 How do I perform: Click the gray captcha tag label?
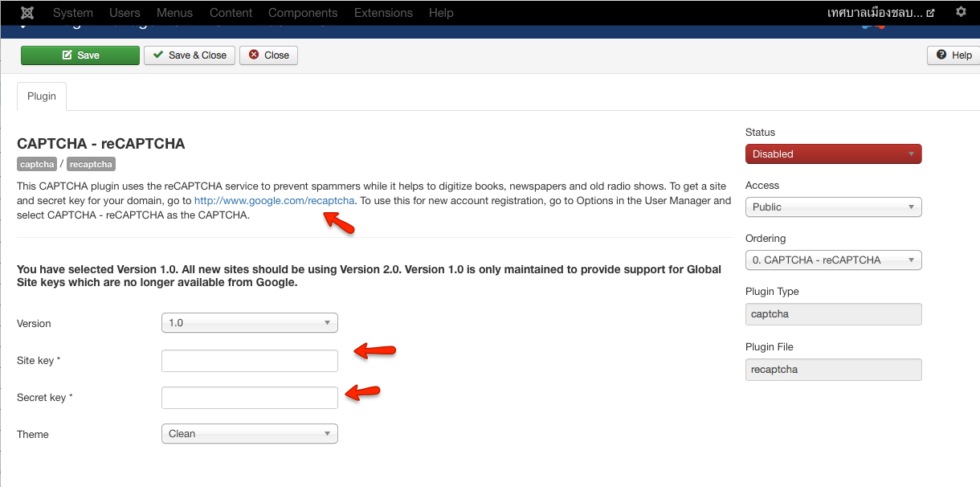[x=37, y=164]
